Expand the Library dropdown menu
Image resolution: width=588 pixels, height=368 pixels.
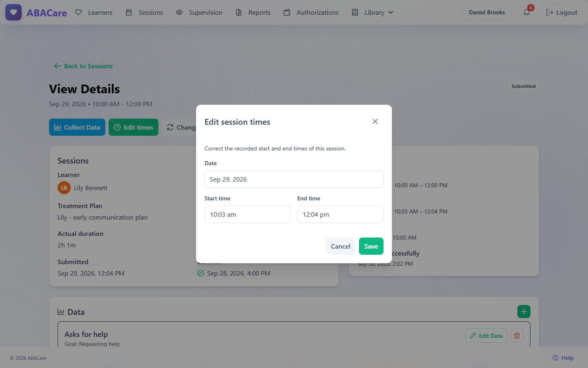[373, 12]
